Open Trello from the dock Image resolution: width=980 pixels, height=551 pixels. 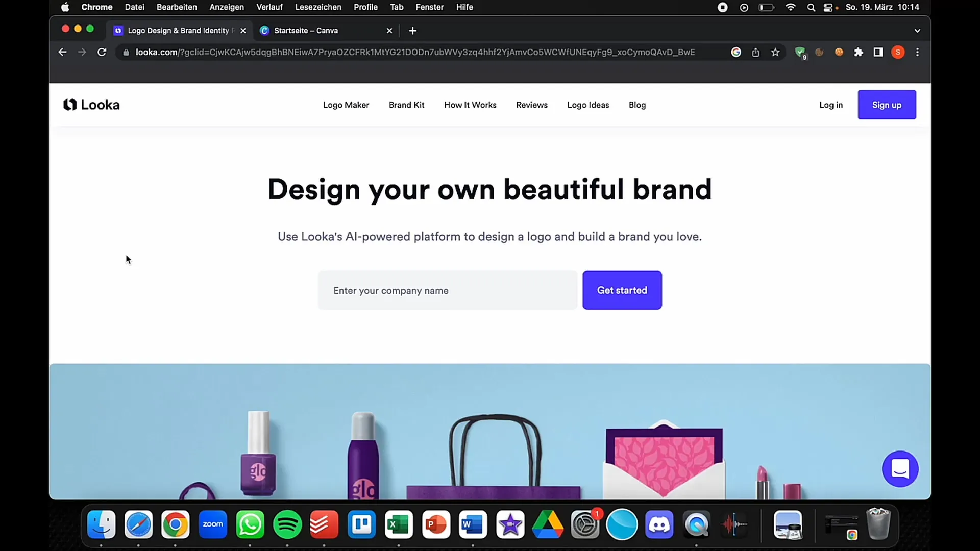pos(363,525)
